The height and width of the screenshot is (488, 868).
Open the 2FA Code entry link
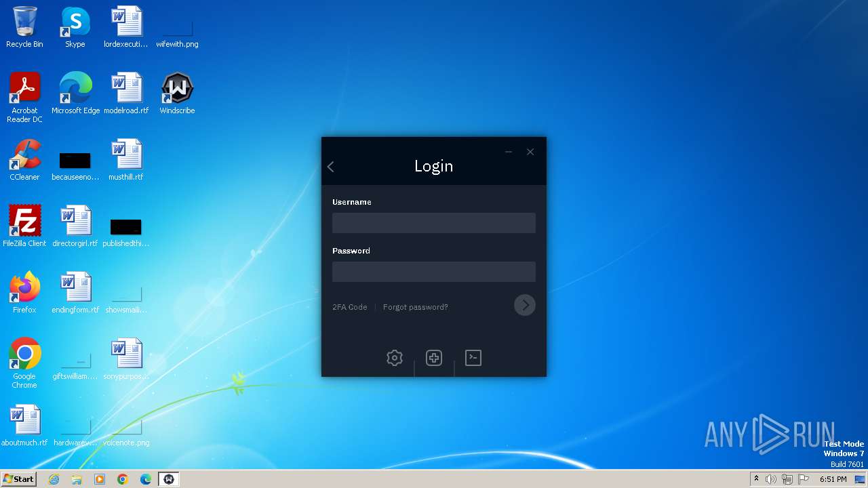(350, 307)
